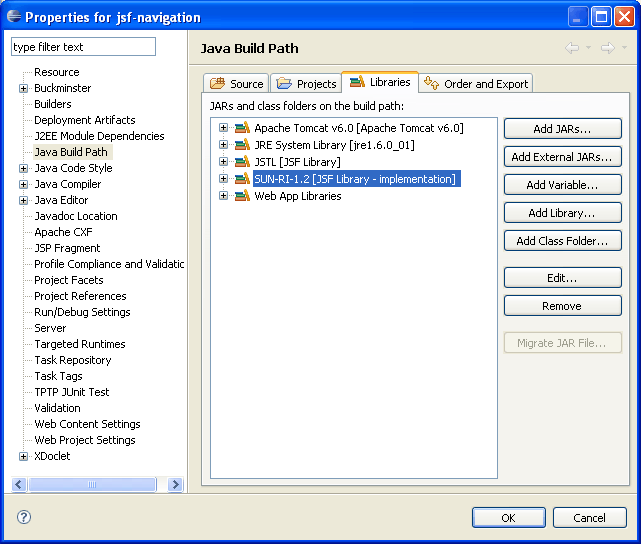
Task: Expand the Java Compiler tree node
Action: (23, 184)
